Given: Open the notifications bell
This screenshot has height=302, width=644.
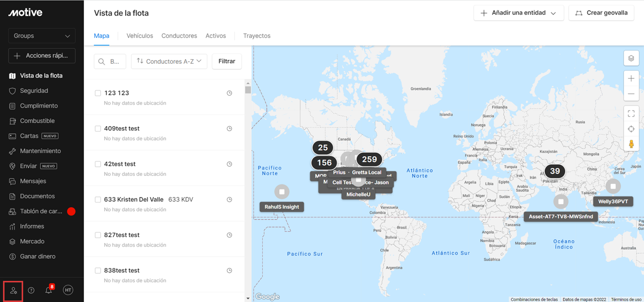Looking at the screenshot, I should tap(49, 290).
